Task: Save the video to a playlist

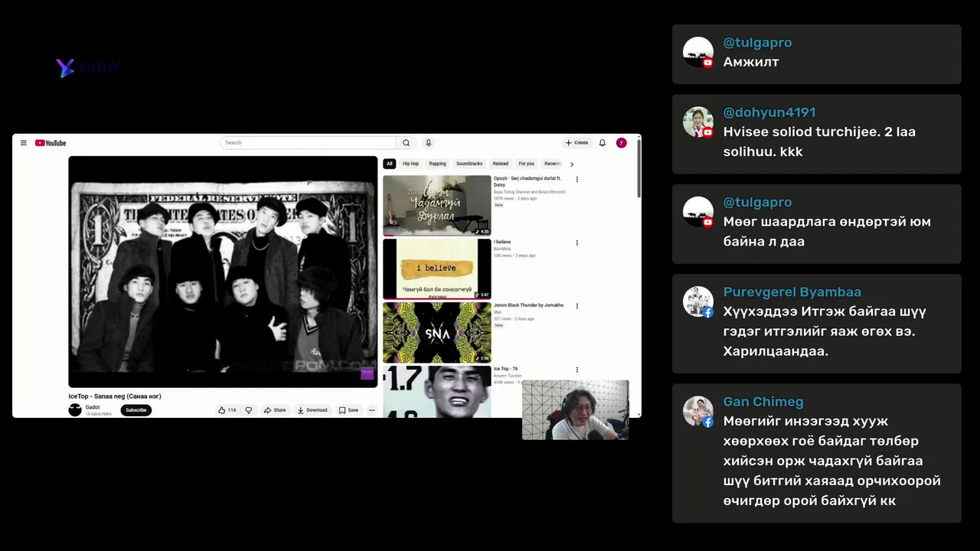Action: 348,410
